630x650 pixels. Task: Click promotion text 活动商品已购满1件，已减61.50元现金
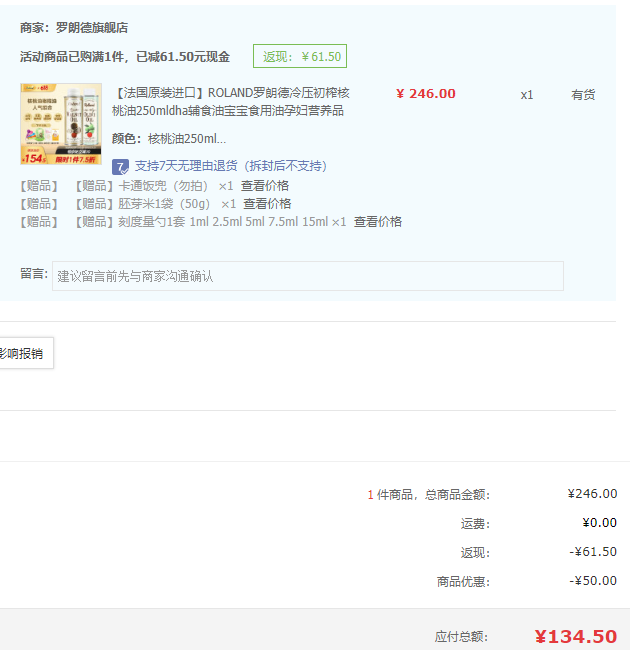click(125, 56)
